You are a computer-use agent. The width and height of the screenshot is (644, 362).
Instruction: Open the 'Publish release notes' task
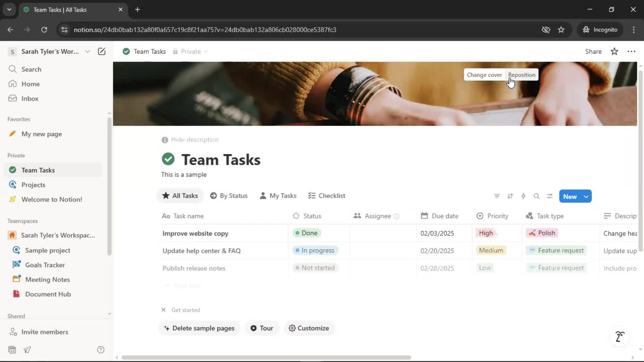click(194, 268)
